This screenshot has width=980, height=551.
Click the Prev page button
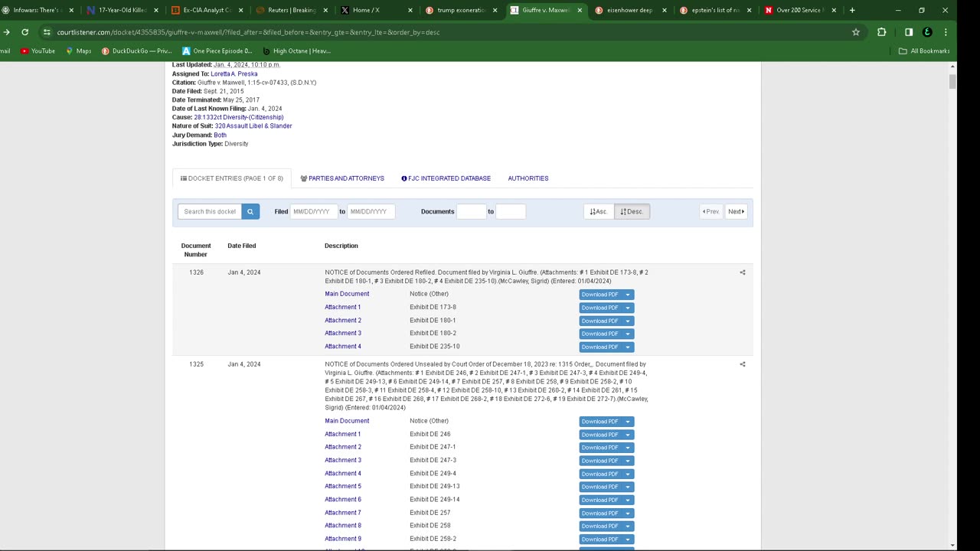click(711, 211)
